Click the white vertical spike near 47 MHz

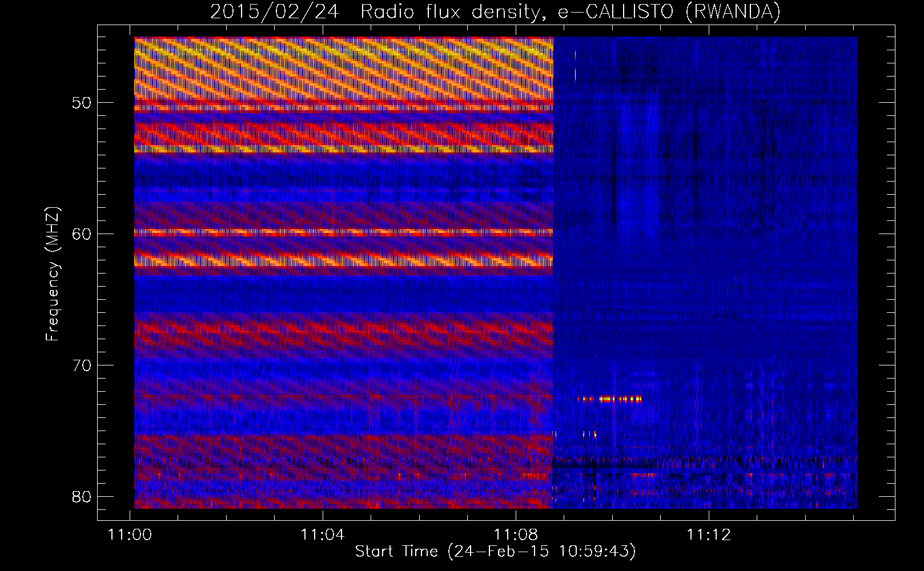[575, 65]
